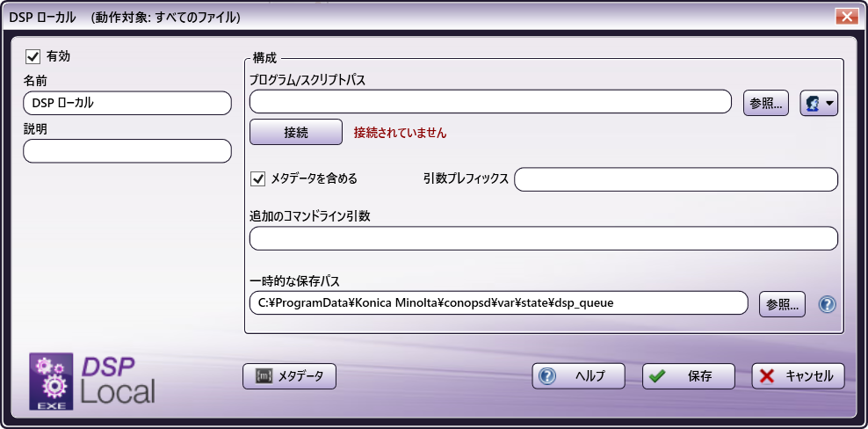Uncheck the 有効 checkbox
This screenshot has height=429, width=868.
tap(33, 56)
